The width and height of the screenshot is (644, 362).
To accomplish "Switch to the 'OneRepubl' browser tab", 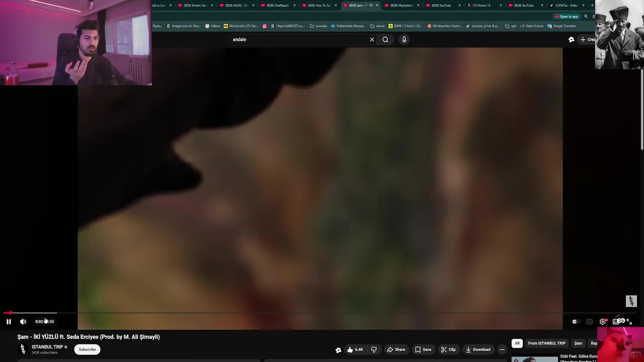I will tap(278, 6).
